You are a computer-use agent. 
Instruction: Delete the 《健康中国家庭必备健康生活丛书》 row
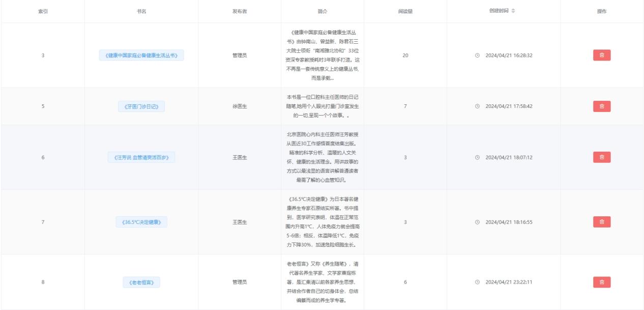coord(602,55)
